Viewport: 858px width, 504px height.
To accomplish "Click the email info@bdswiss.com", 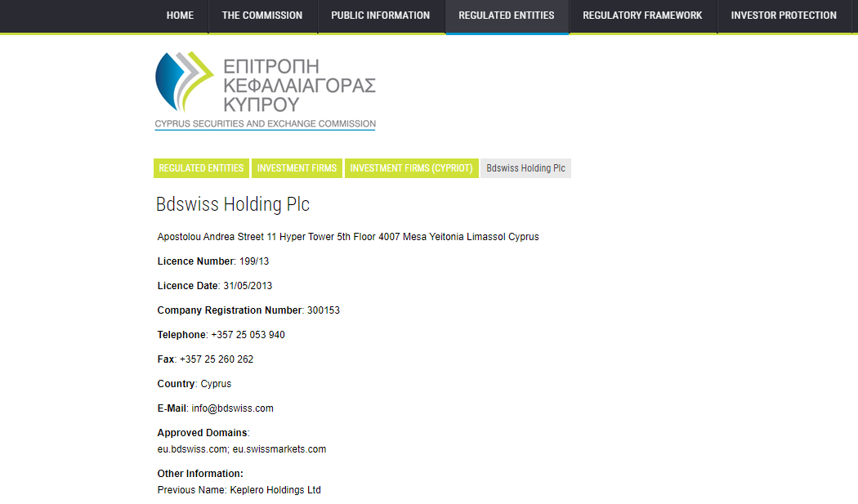I will pyautogui.click(x=233, y=408).
